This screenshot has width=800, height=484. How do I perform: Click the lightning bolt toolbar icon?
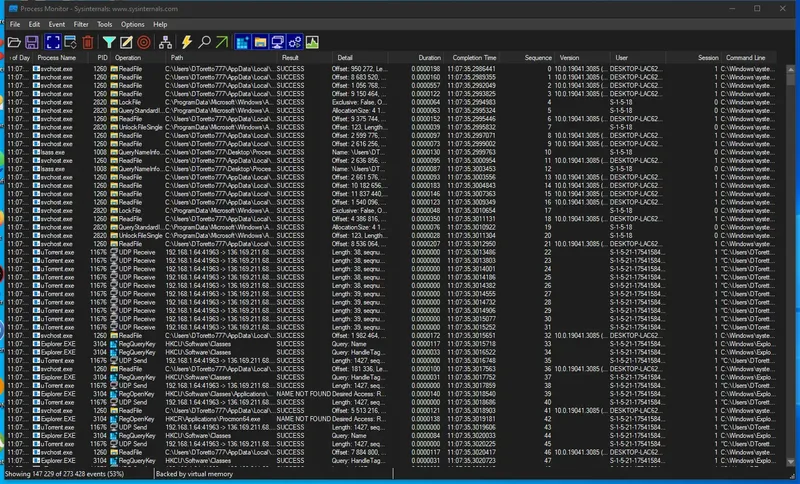186,42
